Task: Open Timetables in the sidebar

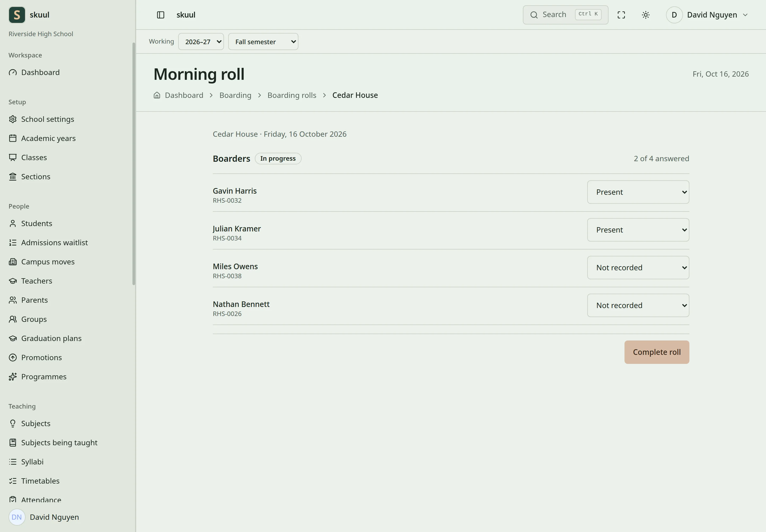Action: [67, 481]
